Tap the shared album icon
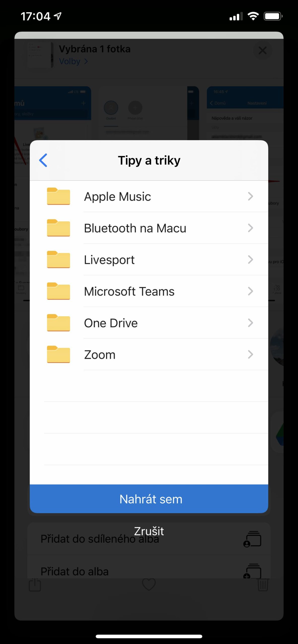 point(252,539)
